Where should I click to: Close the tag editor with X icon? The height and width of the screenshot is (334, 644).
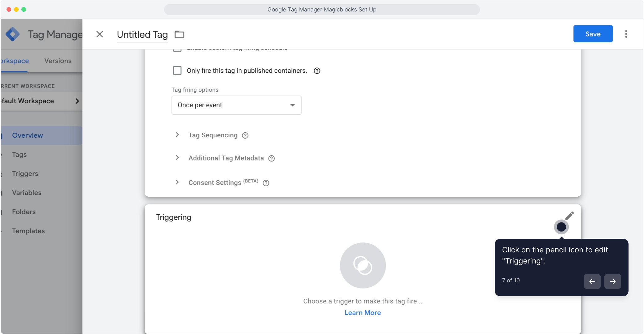coord(99,34)
